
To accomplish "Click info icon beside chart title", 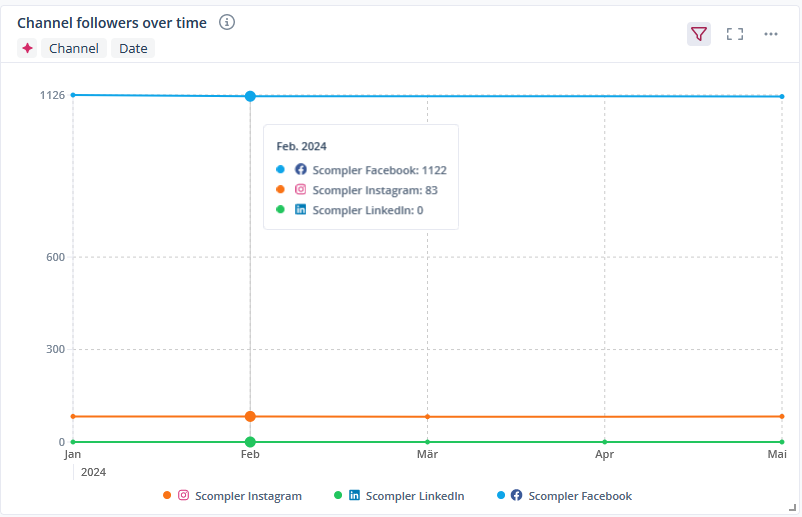I will [227, 22].
